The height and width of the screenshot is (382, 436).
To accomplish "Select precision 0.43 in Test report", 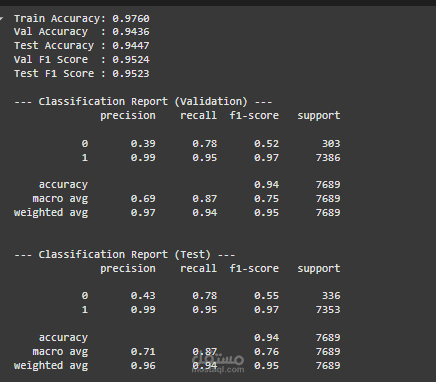I will pos(143,296).
